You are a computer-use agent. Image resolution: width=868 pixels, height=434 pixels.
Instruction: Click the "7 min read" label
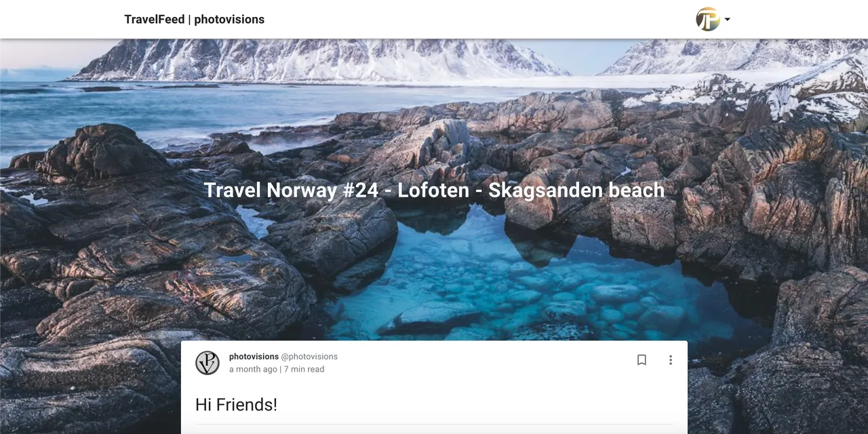click(304, 370)
